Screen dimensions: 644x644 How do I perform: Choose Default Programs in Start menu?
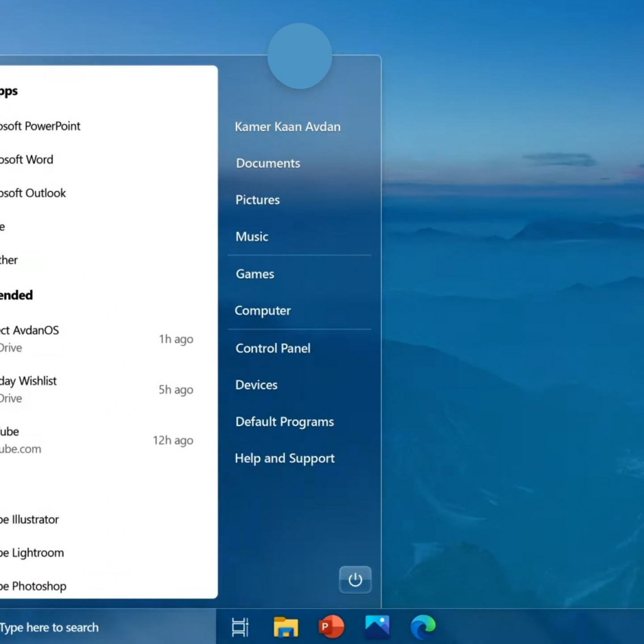coord(284,421)
